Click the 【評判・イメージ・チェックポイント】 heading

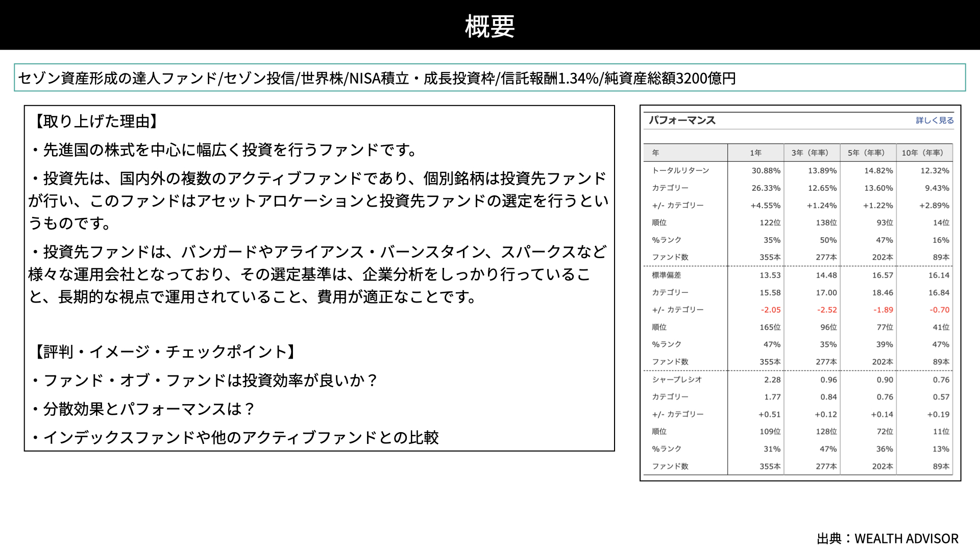click(164, 352)
